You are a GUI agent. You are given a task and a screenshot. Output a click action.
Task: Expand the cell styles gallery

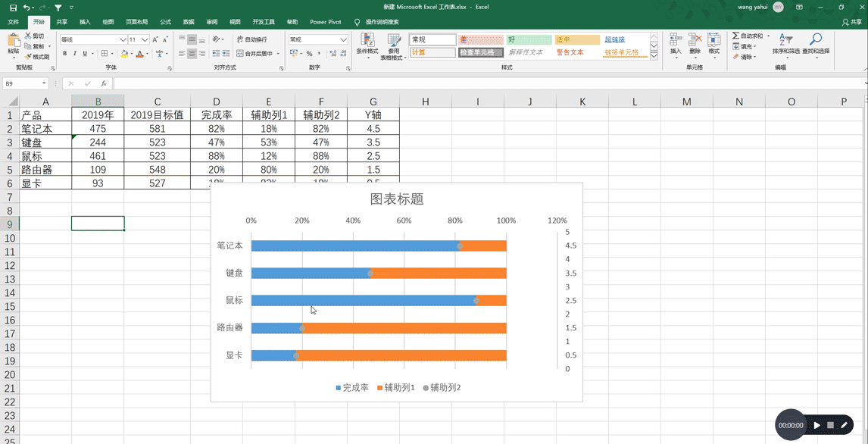(654, 56)
